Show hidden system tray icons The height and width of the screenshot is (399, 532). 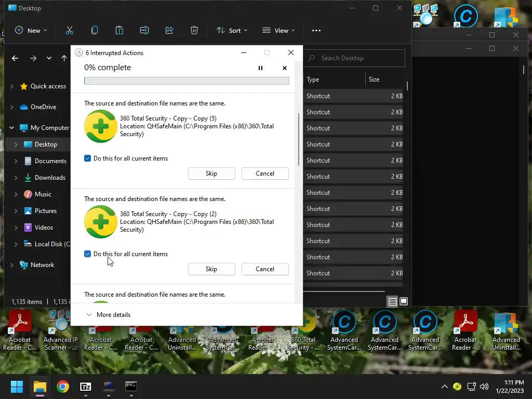click(x=445, y=387)
